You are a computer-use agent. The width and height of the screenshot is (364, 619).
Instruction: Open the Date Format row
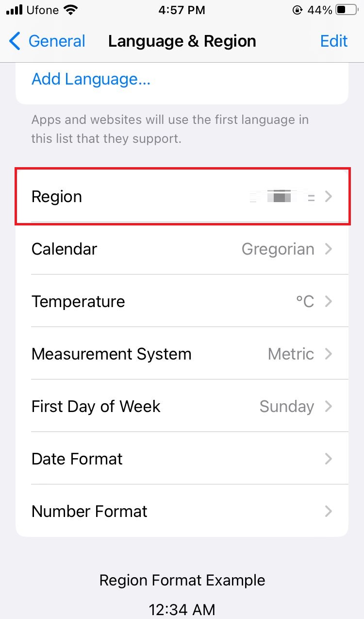click(x=182, y=459)
